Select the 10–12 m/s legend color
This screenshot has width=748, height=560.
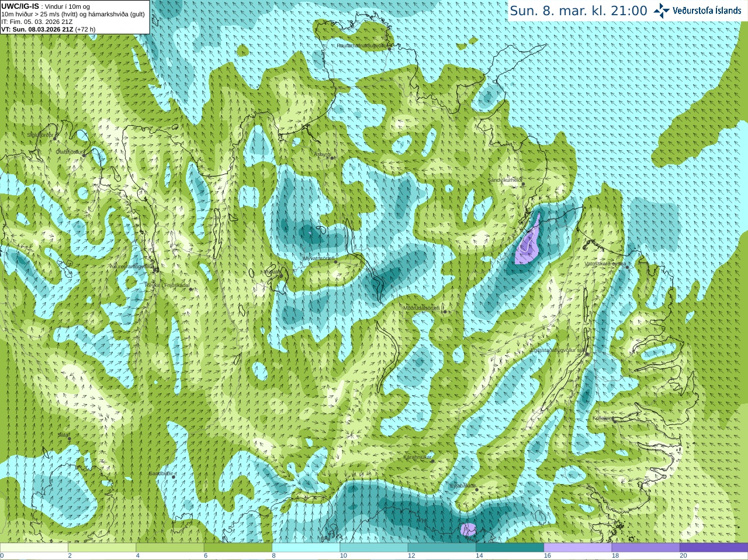tap(374, 547)
